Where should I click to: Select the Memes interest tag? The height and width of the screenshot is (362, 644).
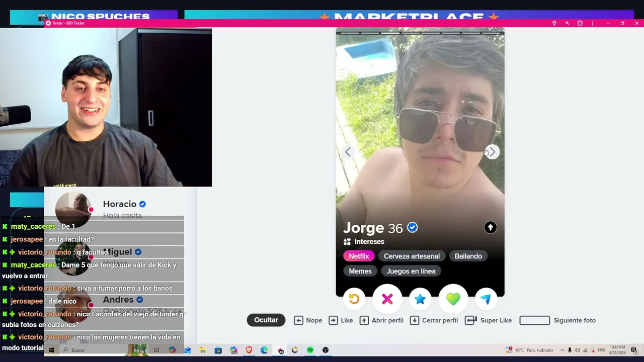coord(360,271)
